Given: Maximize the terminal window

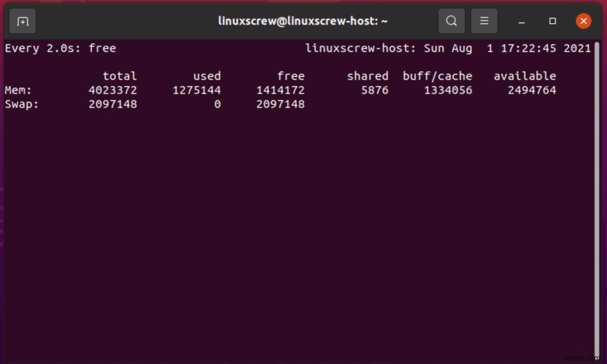Looking at the screenshot, I should (x=552, y=21).
